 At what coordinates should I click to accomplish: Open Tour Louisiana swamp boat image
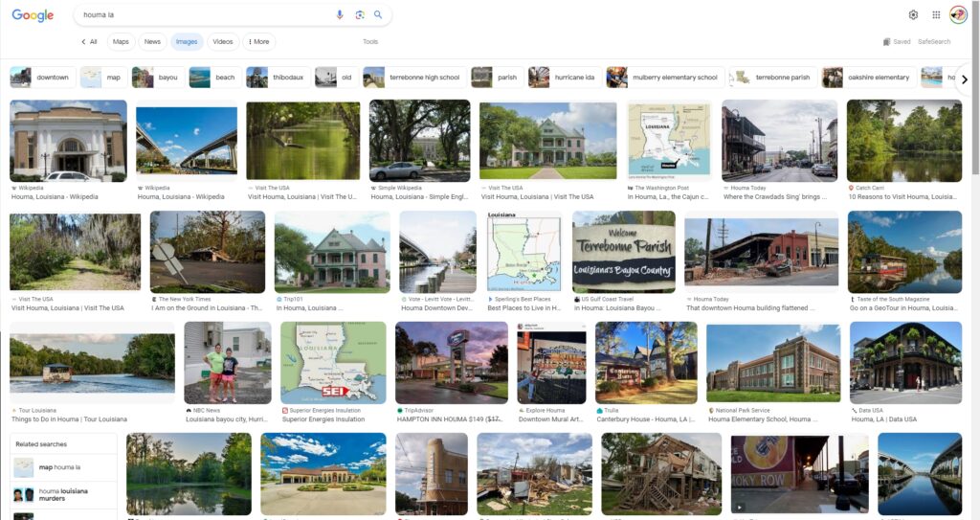click(x=93, y=363)
